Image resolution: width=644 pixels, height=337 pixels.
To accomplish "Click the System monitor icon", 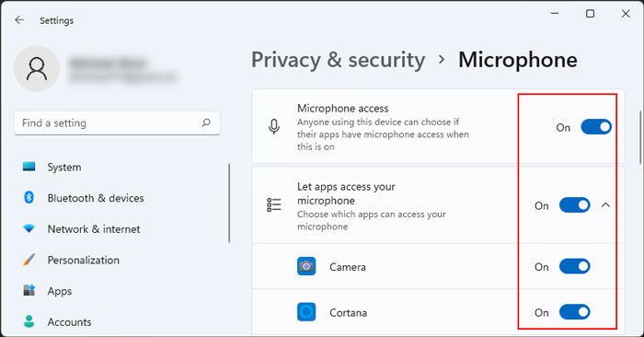I will 29,167.
